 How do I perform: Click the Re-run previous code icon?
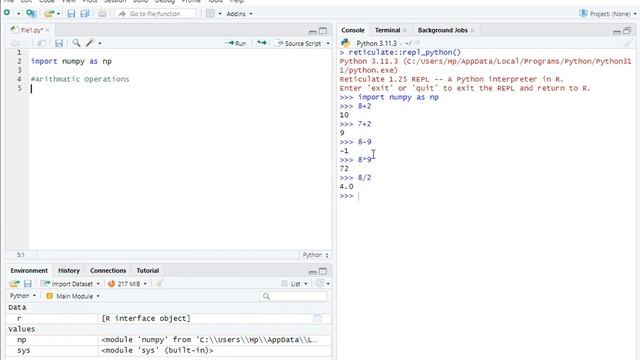(x=262, y=43)
